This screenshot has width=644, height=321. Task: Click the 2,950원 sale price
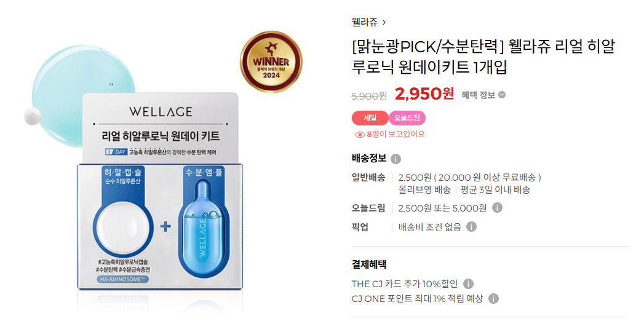coord(424,94)
